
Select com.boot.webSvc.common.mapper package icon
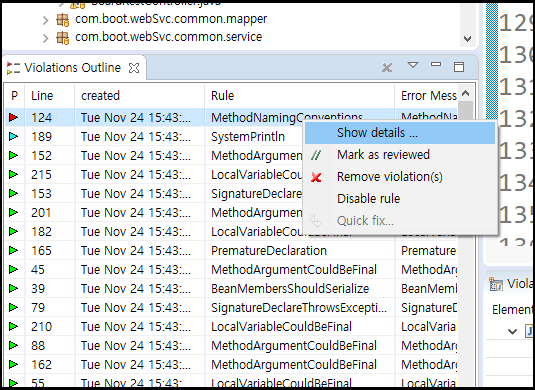click(x=62, y=20)
